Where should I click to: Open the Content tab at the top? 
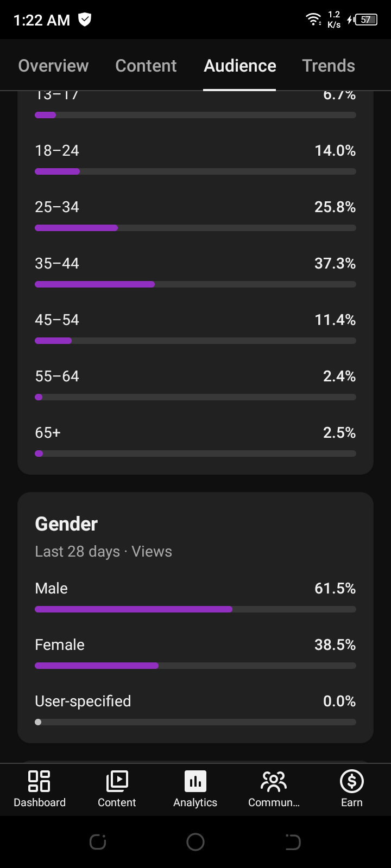click(146, 66)
